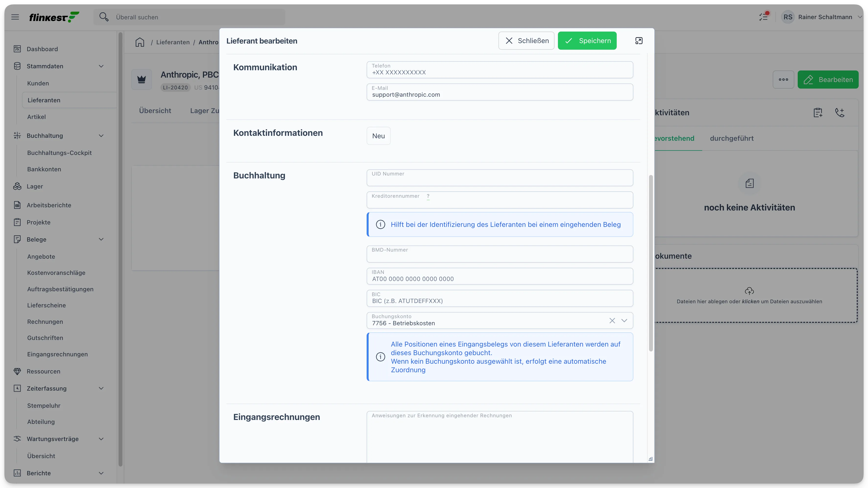Screen dimensions: 868x488
Task: Click the dialog's vertical scrollbar
Action: [x=651, y=263]
